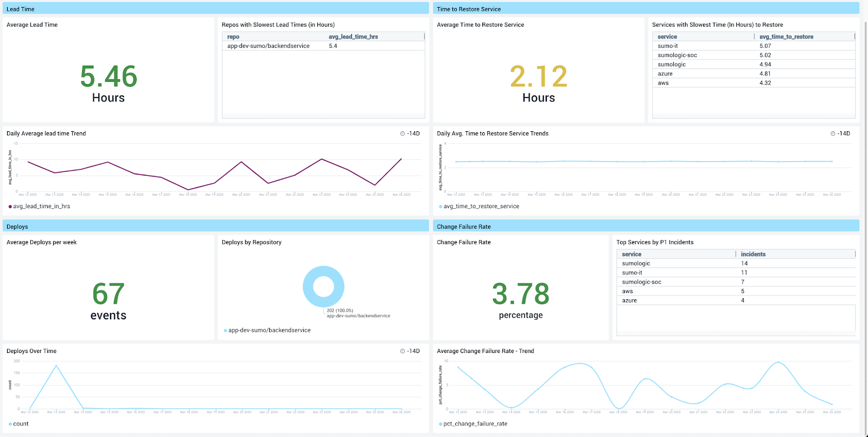Click clock icon in Time to Restore Service Trends
This screenshot has height=437, width=868.
pyautogui.click(x=833, y=133)
